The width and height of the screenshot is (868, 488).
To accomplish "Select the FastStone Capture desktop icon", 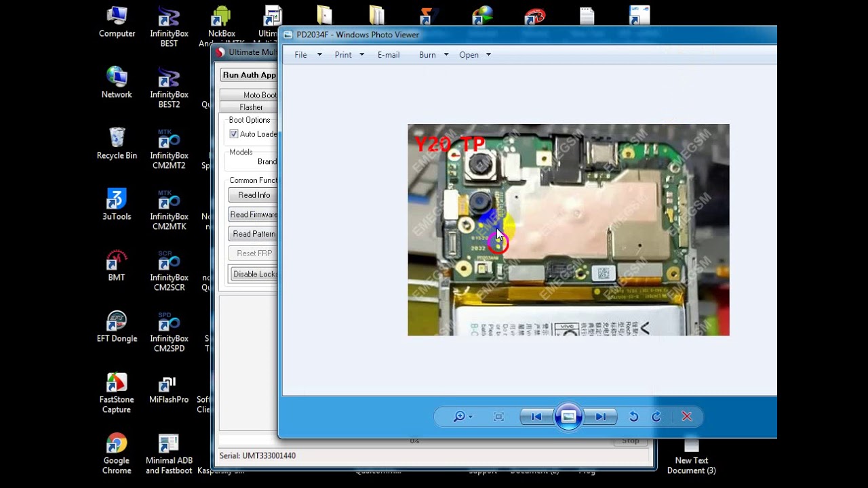I will click(117, 393).
